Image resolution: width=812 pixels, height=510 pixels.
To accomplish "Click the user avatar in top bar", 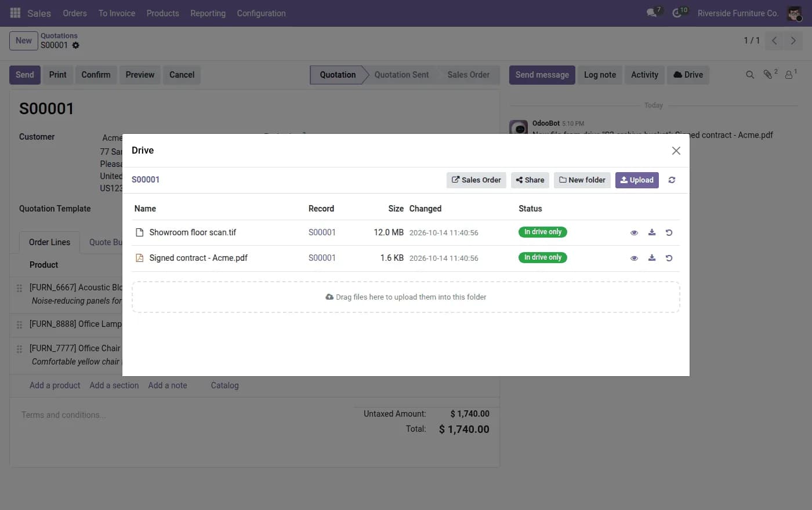I will (794, 13).
